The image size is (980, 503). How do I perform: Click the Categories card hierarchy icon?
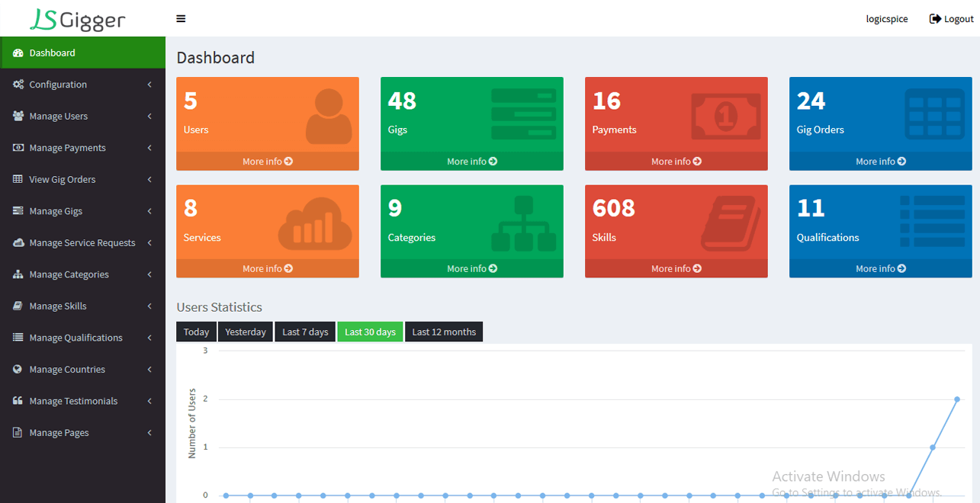pos(523,224)
